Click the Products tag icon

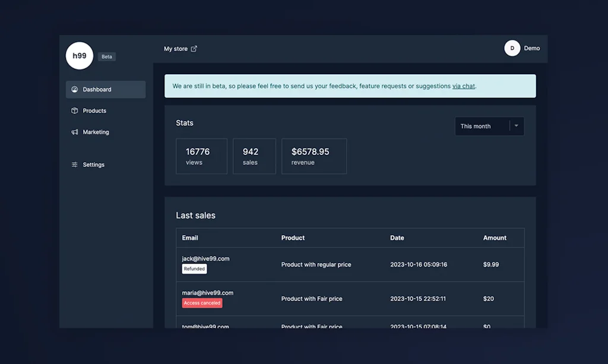74,110
